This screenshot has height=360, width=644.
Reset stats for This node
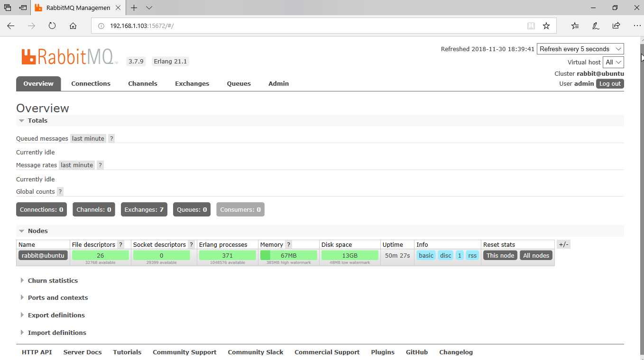(x=500, y=256)
